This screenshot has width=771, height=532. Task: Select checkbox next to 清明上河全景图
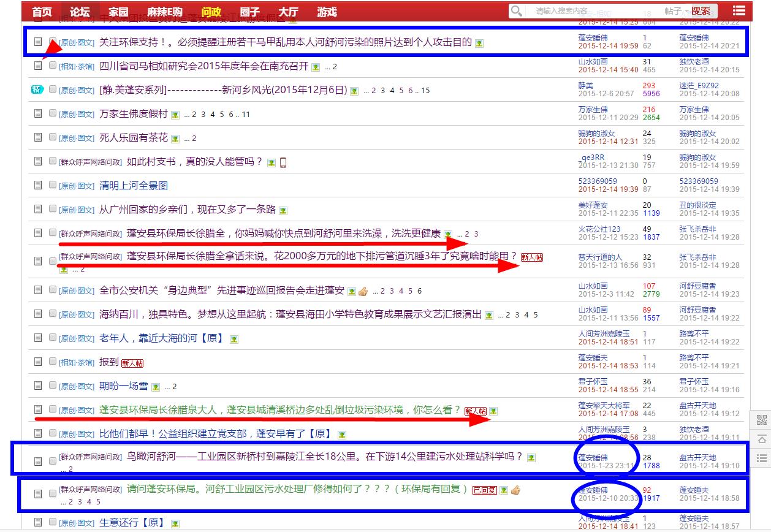(53, 185)
